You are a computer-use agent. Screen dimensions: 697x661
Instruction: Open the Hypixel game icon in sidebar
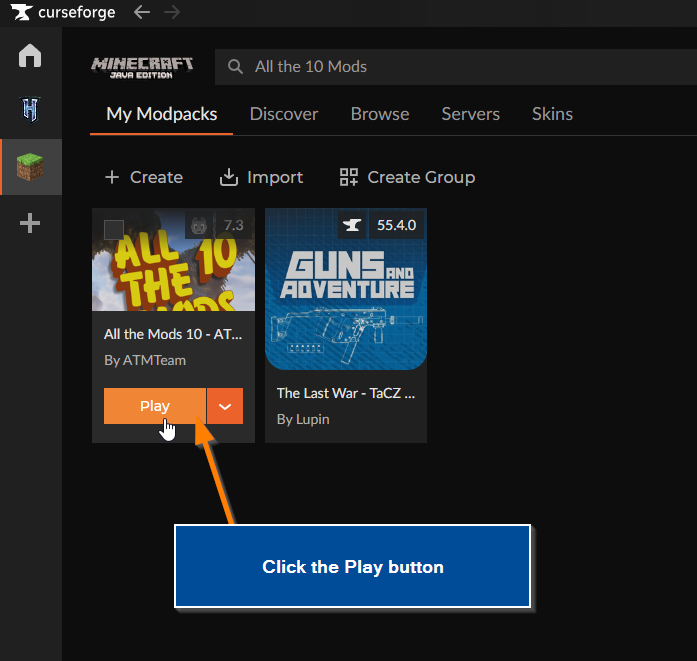pos(30,110)
